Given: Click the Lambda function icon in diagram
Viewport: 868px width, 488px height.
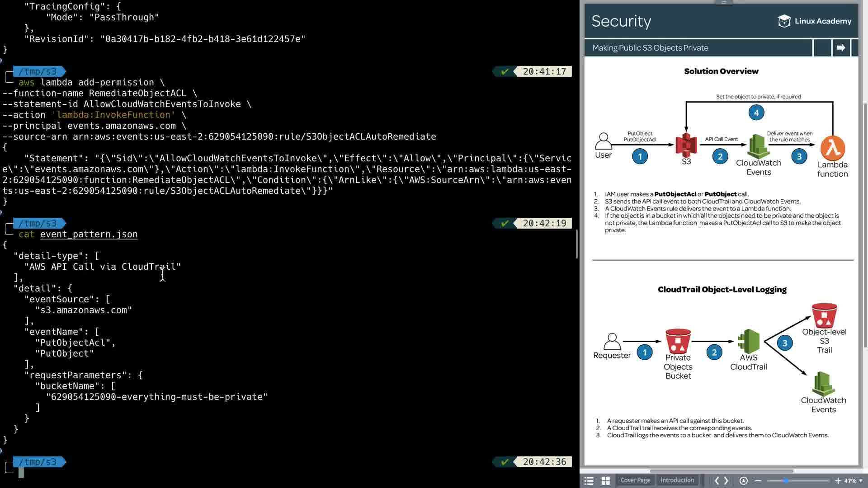Looking at the screenshot, I should click(x=832, y=148).
